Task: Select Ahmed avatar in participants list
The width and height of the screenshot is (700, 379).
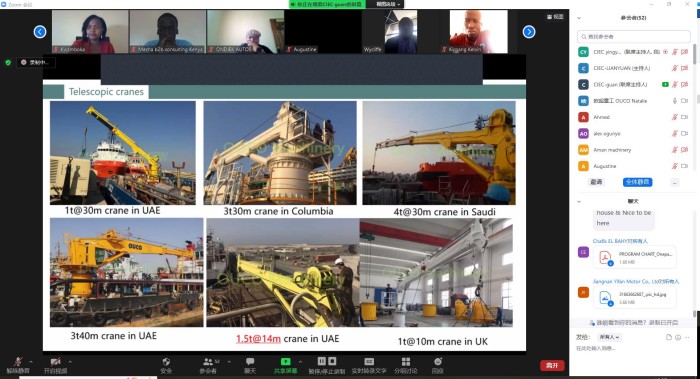Action: tap(583, 117)
